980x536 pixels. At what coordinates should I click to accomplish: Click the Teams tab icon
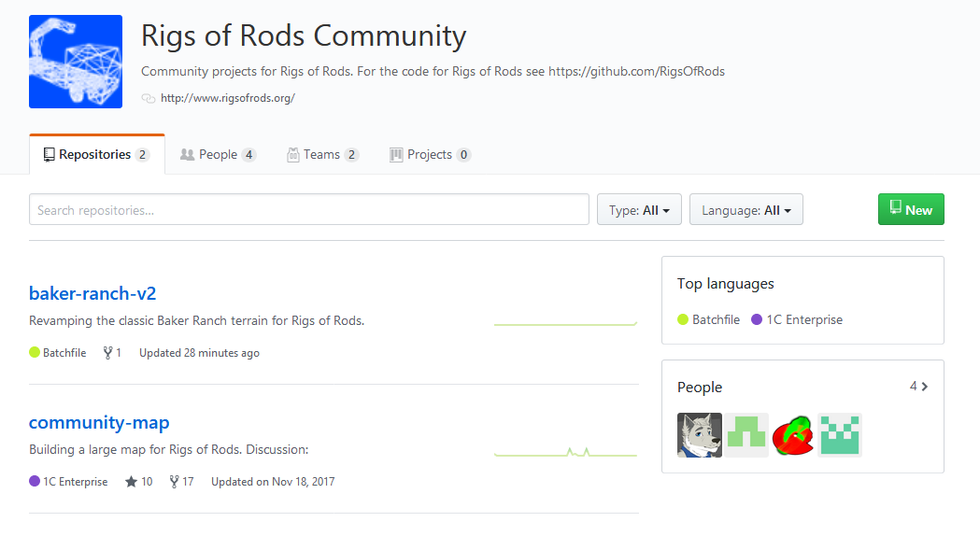click(x=292, y=154)
